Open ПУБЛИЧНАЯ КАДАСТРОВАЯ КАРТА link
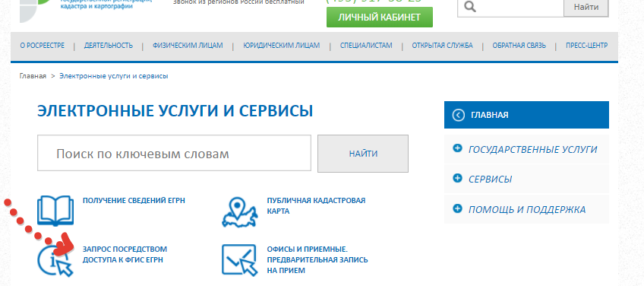644x286 pixels. point(316,206)
